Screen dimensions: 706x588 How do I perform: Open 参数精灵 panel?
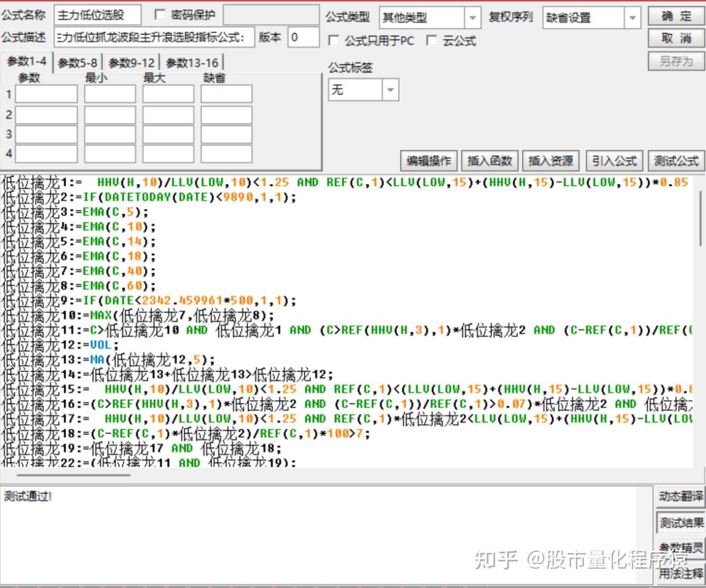pyautogui.click(x=681, y=548)
